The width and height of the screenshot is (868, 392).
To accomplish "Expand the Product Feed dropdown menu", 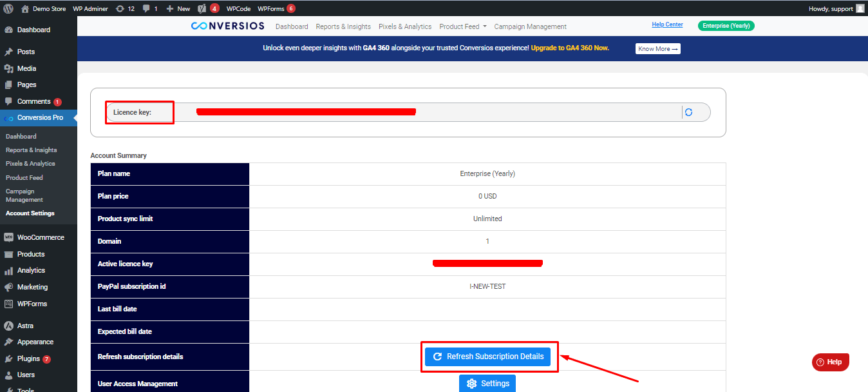I will 462,26.
